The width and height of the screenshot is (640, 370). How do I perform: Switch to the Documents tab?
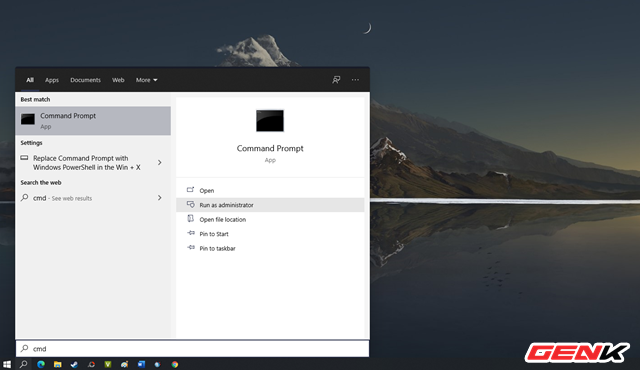[x=85, y=80]
